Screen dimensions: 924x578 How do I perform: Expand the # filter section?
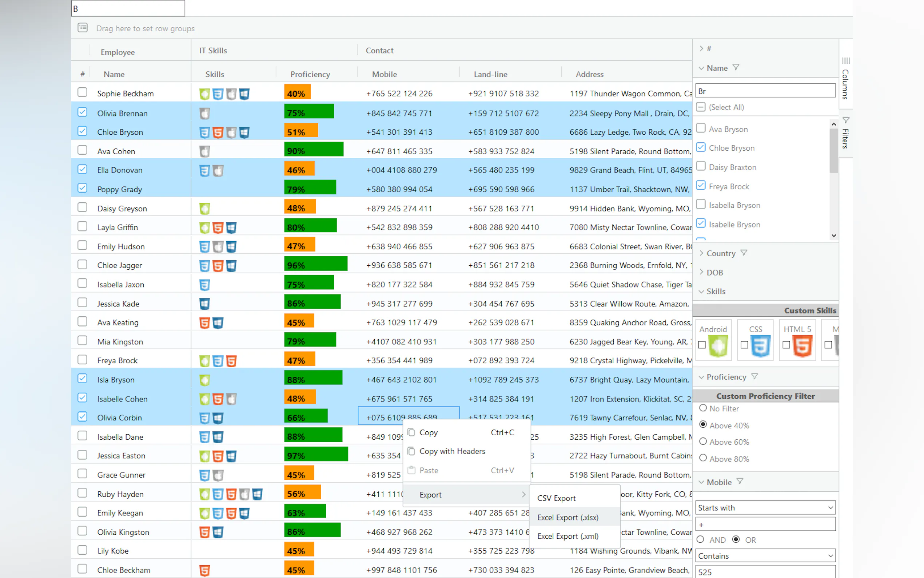pos(701,48)
